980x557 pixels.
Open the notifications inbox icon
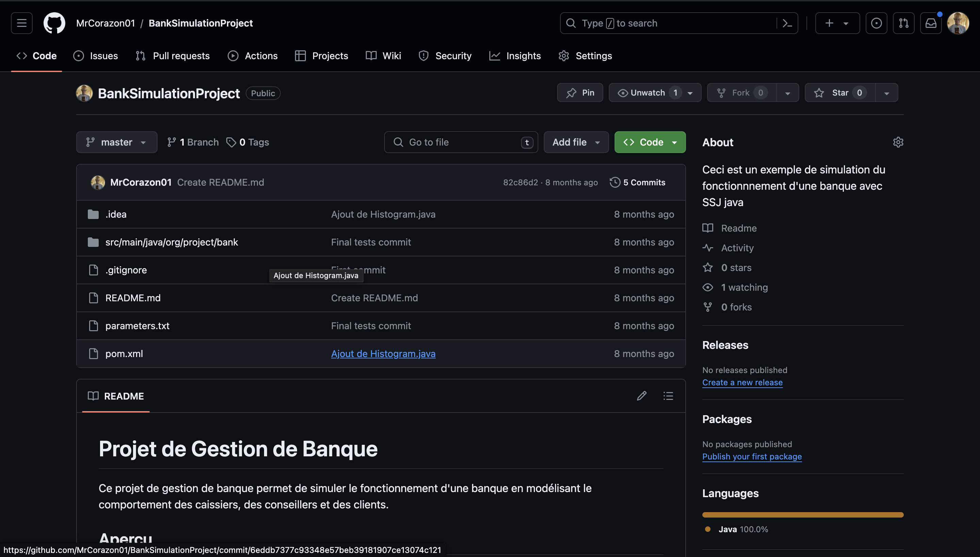coord(931,23)
